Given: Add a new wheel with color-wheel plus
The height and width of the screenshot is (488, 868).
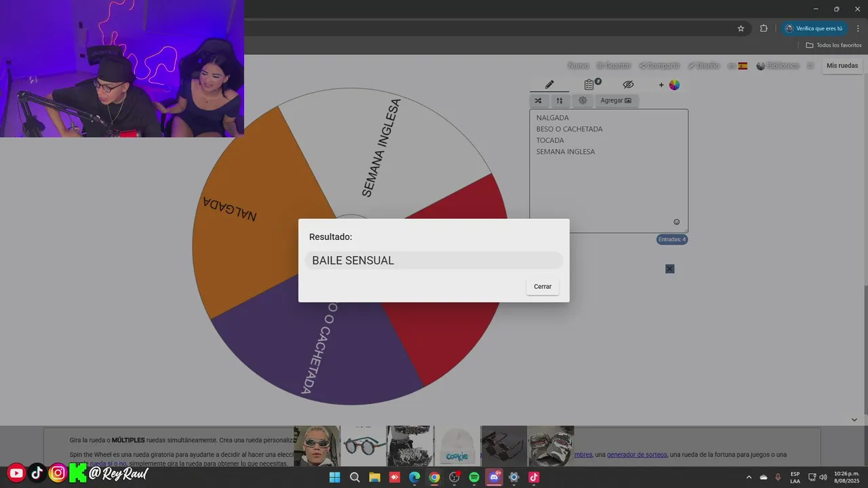Looking at the screenshot, I should [x=669, y=85].
